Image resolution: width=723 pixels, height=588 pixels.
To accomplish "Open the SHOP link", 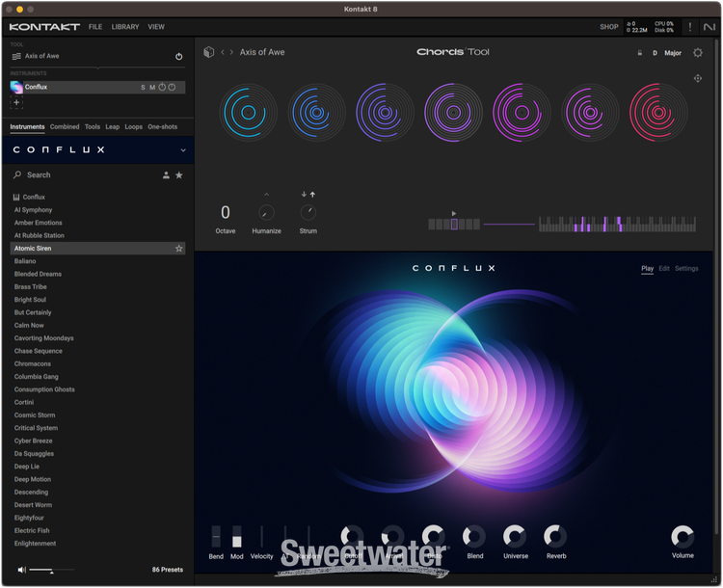I will [x=609, y=27].
